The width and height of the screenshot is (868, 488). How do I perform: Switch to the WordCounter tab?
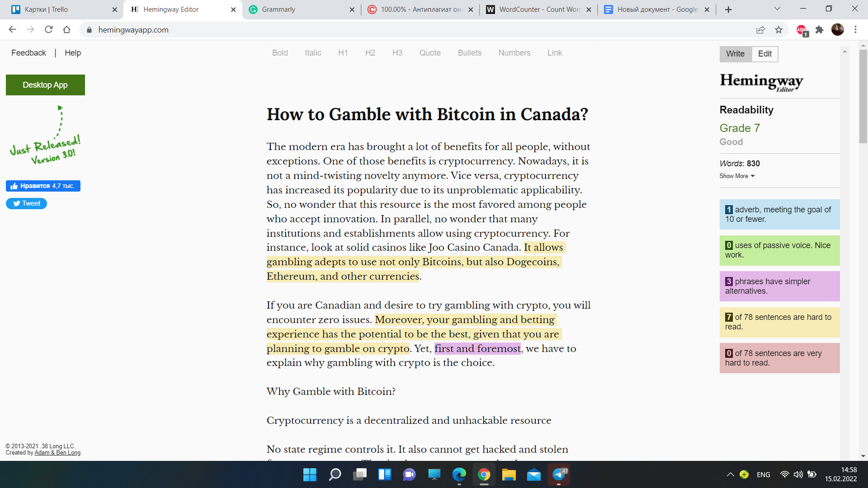tap(538, 9)
